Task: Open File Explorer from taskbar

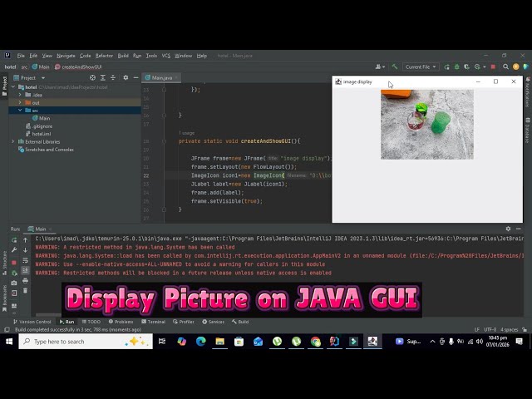Action: 219,342
